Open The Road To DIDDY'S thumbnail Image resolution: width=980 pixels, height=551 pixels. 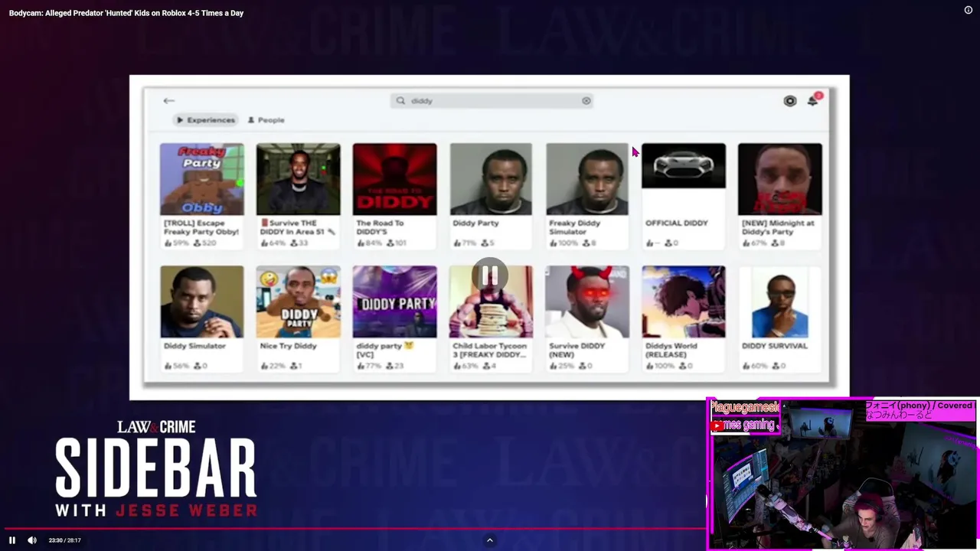(395, 179)
